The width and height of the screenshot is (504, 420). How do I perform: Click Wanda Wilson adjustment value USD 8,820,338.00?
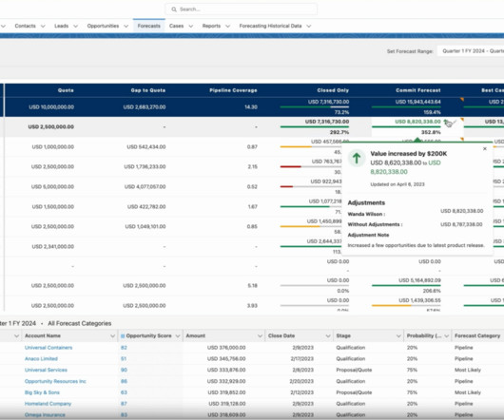tap(461, 211)
